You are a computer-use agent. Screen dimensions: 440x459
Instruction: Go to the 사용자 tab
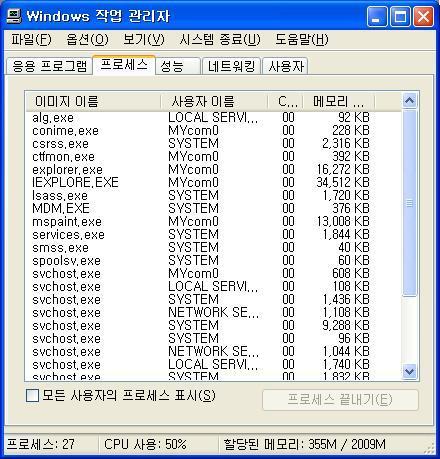(286, 66)
